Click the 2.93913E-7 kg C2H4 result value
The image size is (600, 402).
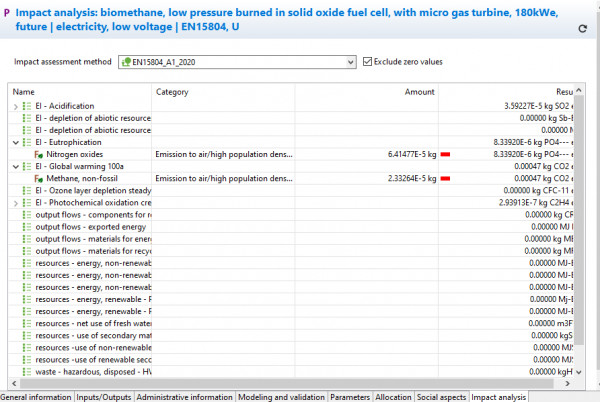[536, 203]
